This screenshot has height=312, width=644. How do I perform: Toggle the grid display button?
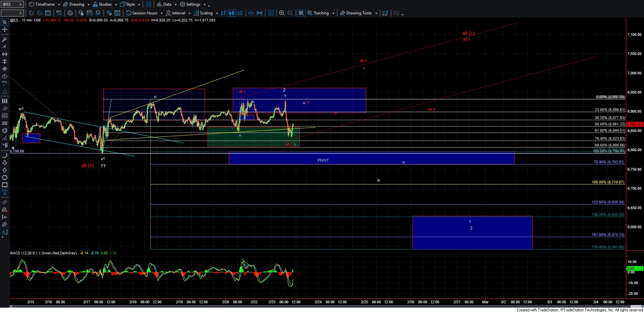[301, 13]
